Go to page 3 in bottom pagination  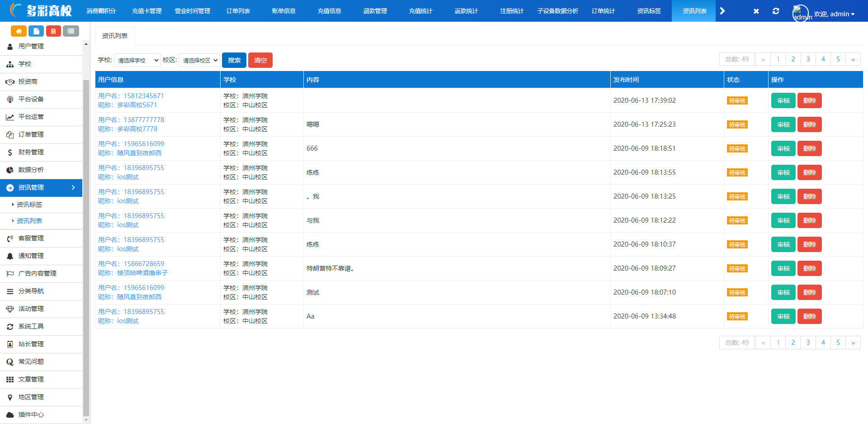pos(808,343)
